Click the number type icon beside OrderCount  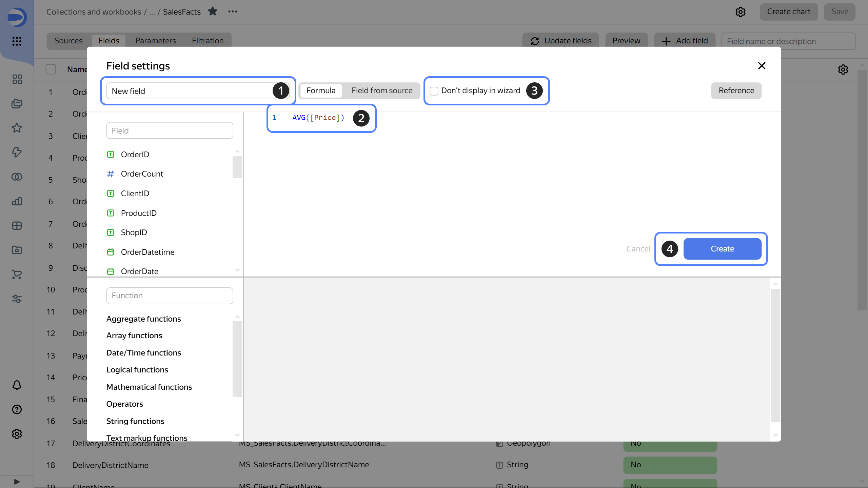(x=111, y=174)
